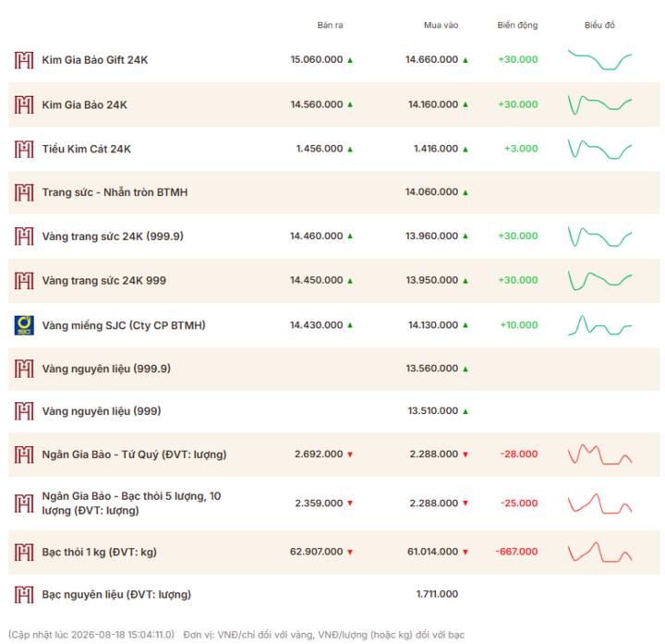Open the Bạc thỏi 1 kg sparkline chart

point(599,552)
